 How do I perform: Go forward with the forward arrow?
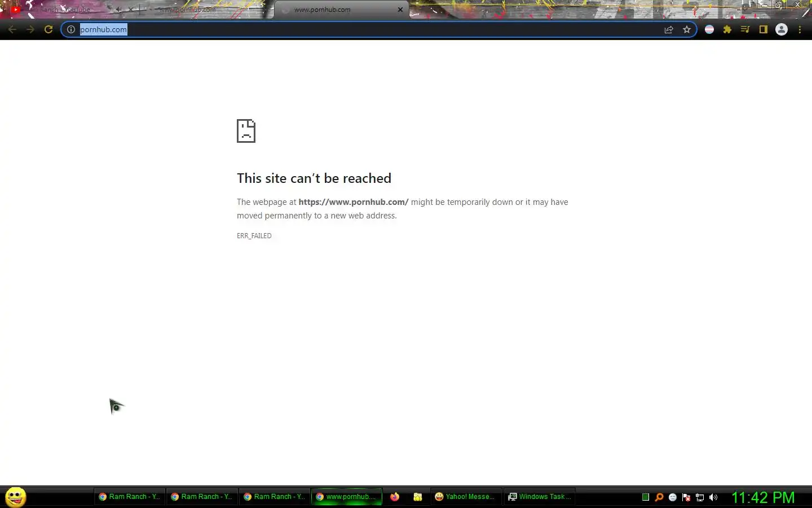30,29
